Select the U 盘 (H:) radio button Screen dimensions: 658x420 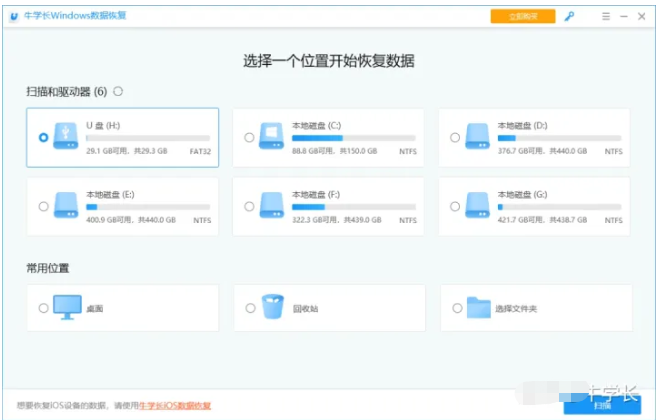tap(43, 137)
